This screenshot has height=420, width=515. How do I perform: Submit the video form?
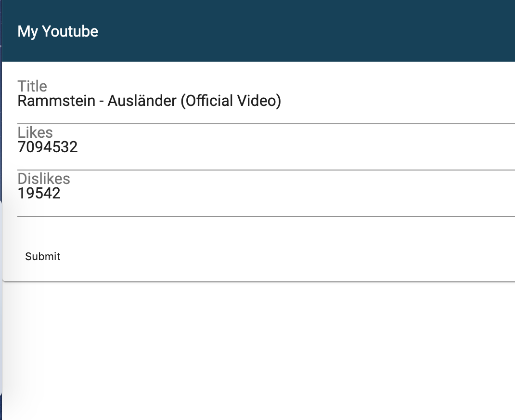pos(43,256)
